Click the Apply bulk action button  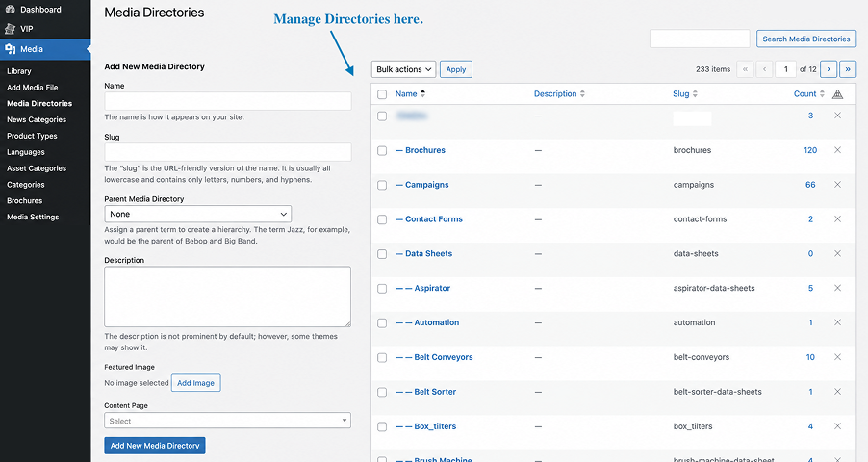tap(456, 69)
